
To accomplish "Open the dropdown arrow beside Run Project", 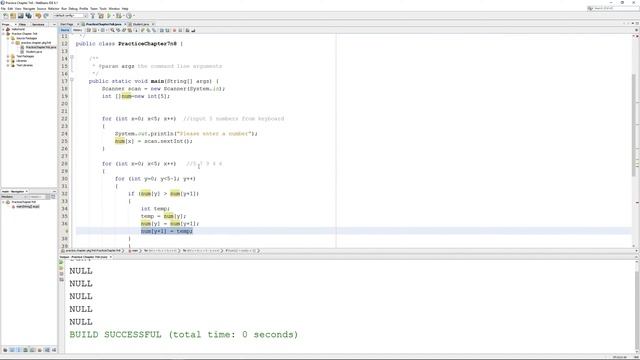I will [x=113, y=16].
